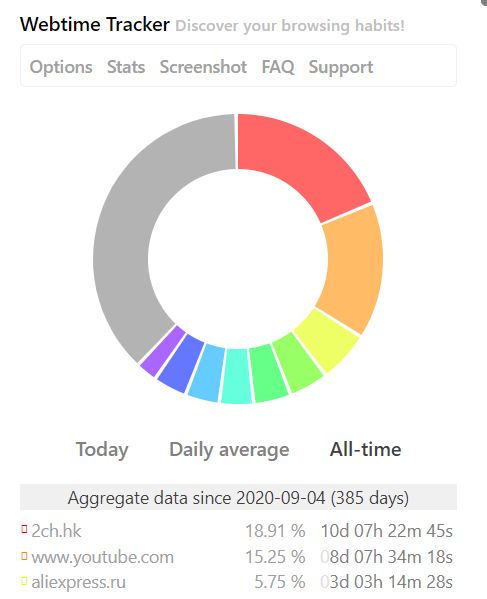Click the yellow legend marker for aliexpress.ru
This screenshot has height=599, width=487.
24,581
